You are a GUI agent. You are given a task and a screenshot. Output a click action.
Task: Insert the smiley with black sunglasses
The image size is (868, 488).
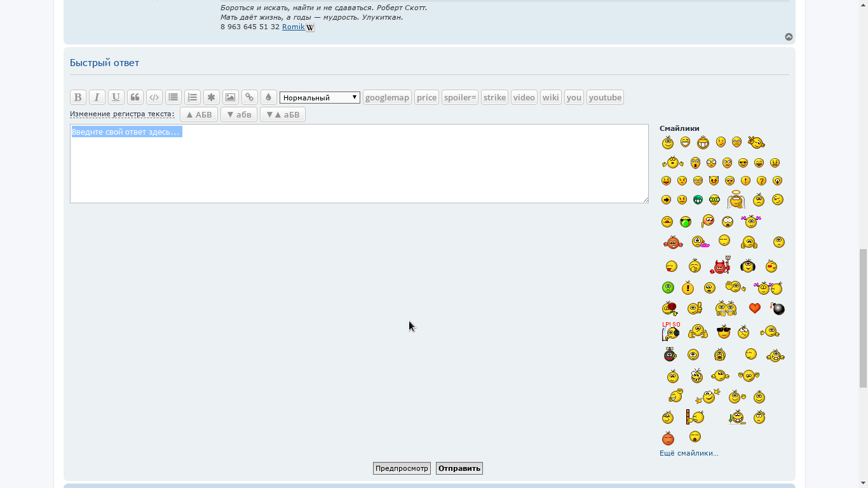tap(723, 331)
